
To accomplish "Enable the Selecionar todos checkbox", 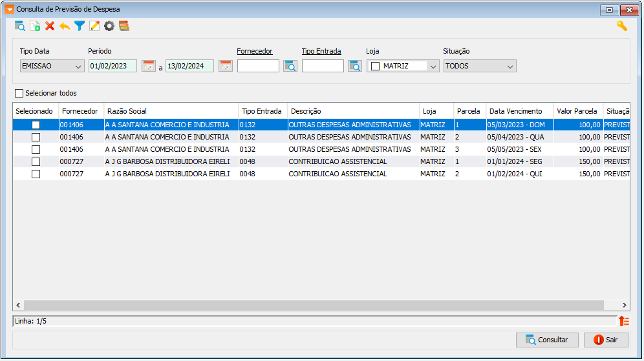I will (19, 93).
